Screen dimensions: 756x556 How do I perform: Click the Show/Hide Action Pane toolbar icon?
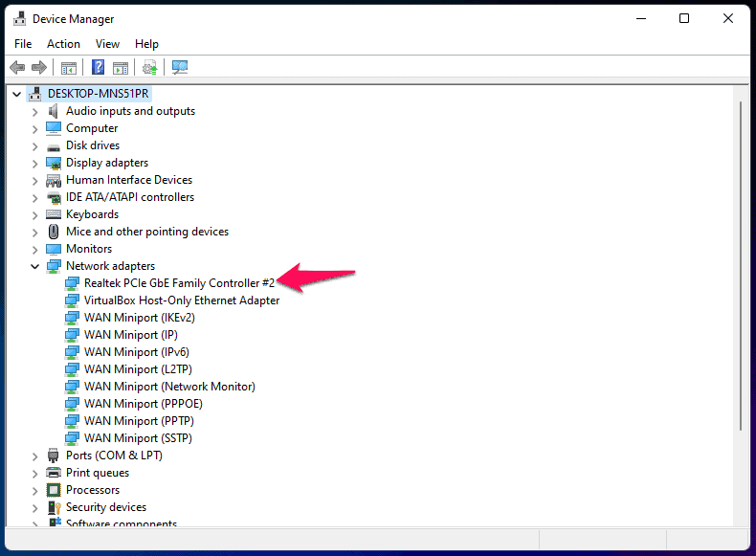tap(121, 68)
